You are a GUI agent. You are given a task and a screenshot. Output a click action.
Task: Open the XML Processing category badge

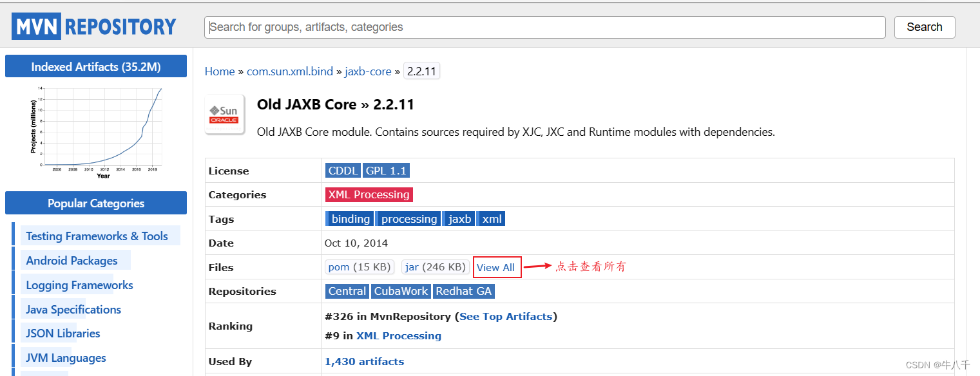click(369, 194)
